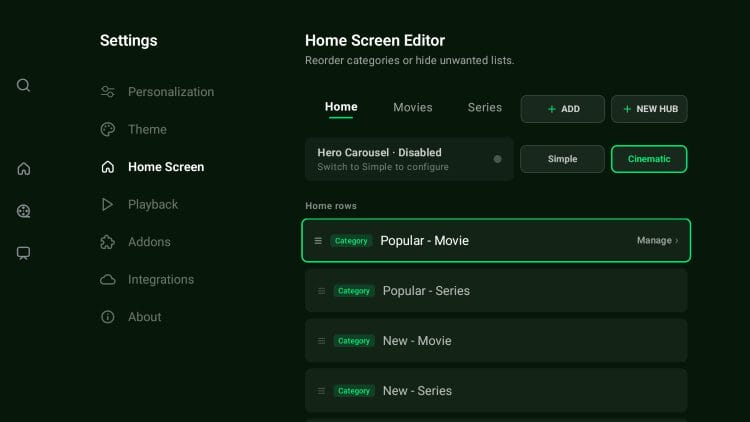750x422 pixels.
Task: Click the Home rows label
Action: click(x=331, y=206)
